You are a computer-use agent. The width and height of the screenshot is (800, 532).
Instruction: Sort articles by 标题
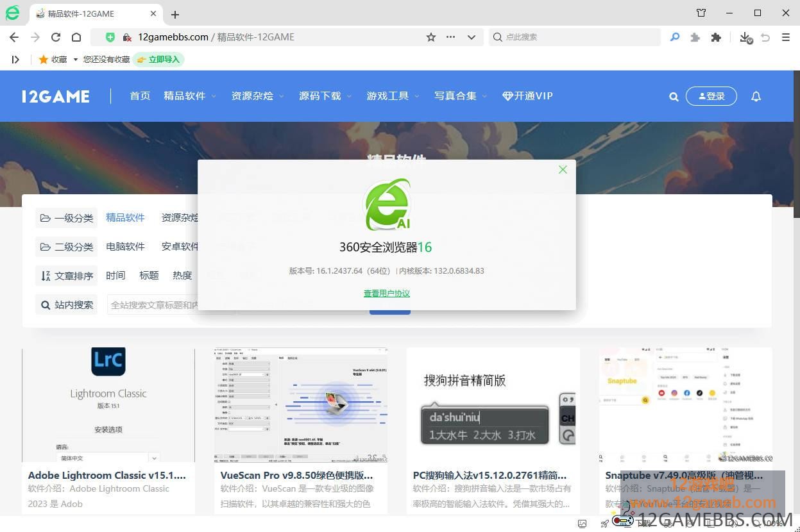[149, 276]
